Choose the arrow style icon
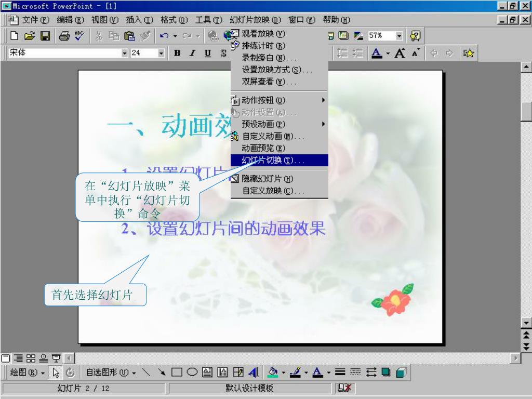532x399 pixels. 371,372
